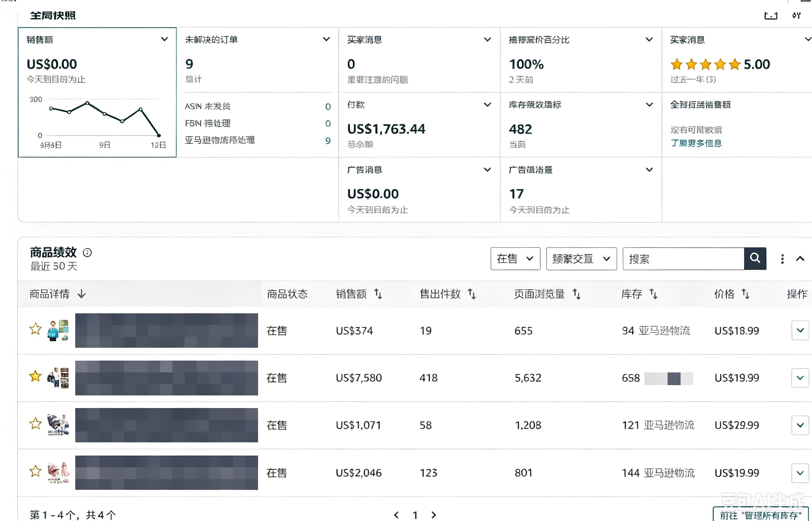Toggle favorite star for US$1,071 product row
The image size is (812, 521).
tap(35, 424)
